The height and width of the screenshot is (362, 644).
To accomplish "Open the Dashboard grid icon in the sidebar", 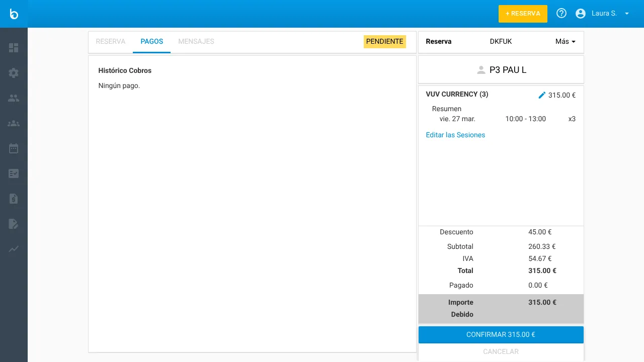I will 14,48.
